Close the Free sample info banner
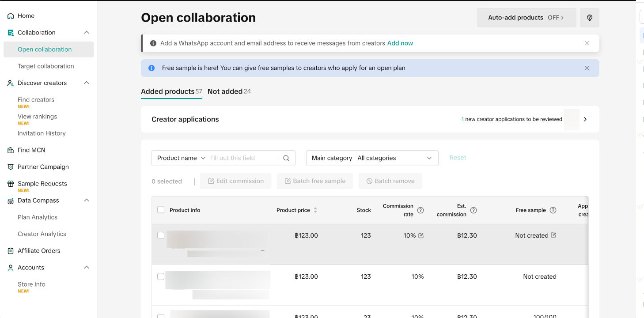Image resolution: width=644 pixels, height=318 pixels. point(587,68)
